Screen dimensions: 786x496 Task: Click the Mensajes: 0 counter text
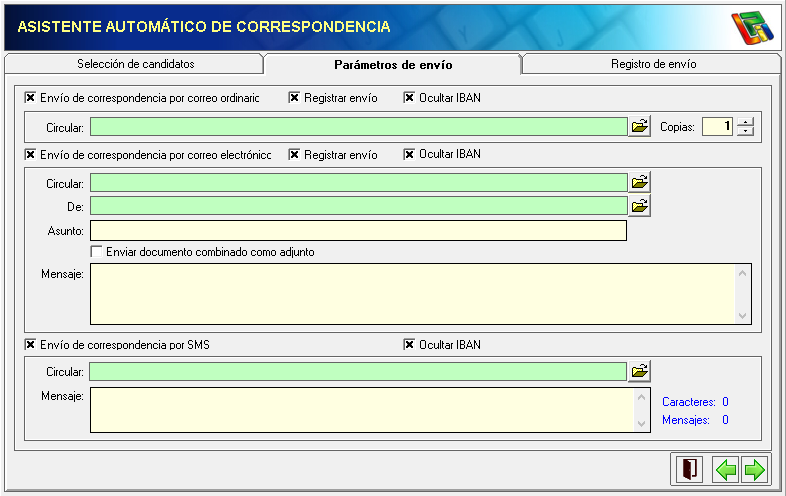[x=695, y=420]
